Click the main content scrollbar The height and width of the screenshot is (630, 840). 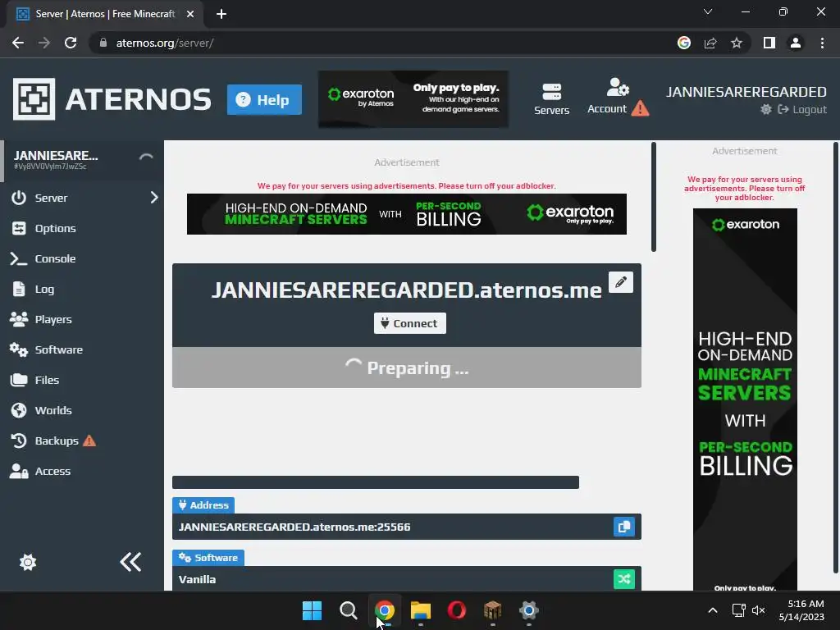654,197
